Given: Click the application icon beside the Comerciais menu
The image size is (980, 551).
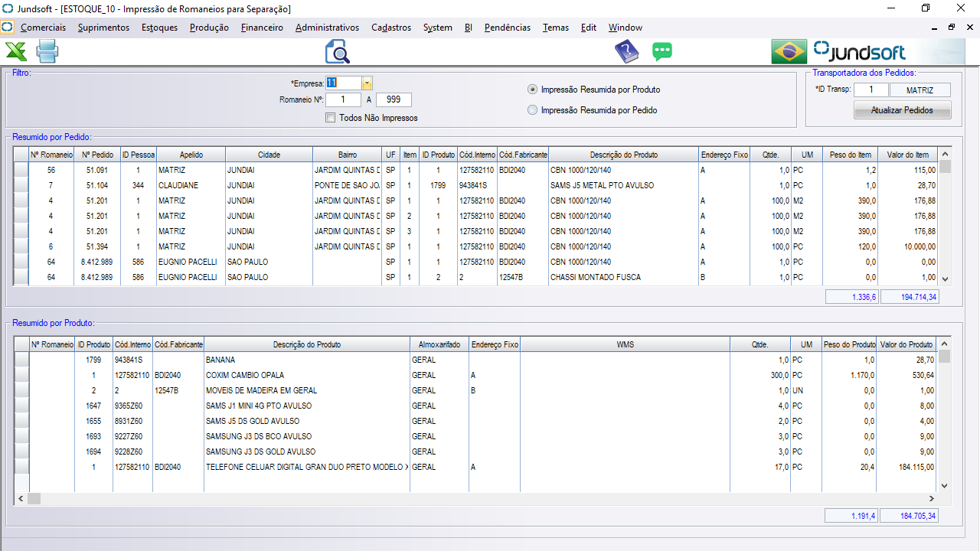Looking at the screenshot, I should [x=7, y=28].
